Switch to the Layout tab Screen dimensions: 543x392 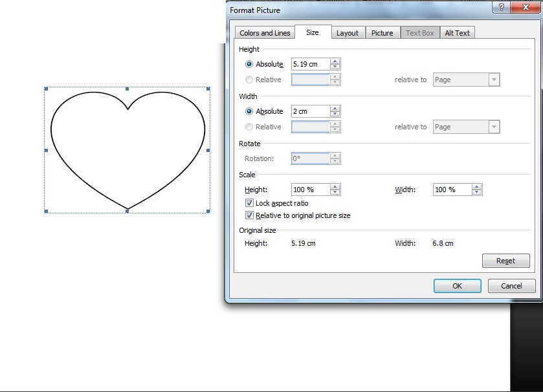(x=348, y=33)
